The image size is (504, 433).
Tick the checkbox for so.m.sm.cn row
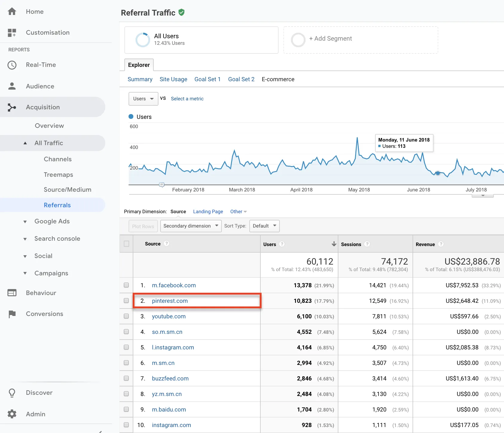click(126, 331)
